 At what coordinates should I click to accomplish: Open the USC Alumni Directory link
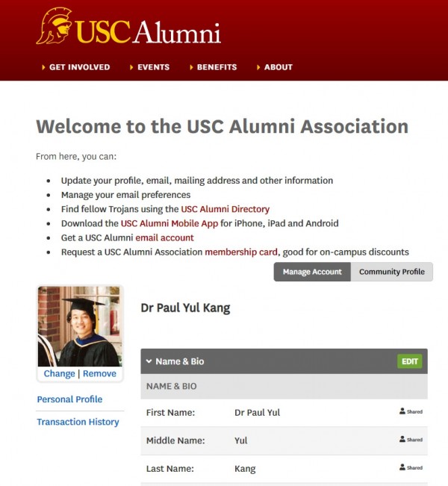click(225, 210)
